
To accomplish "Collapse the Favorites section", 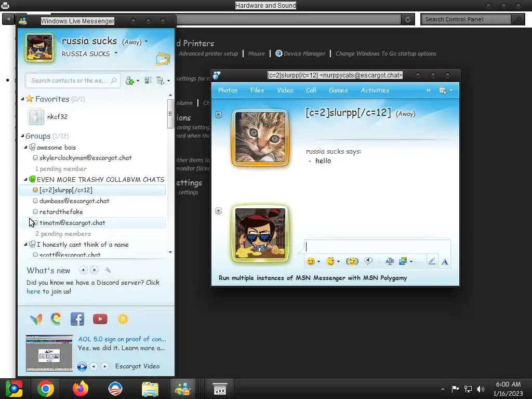I will [22, 99].
